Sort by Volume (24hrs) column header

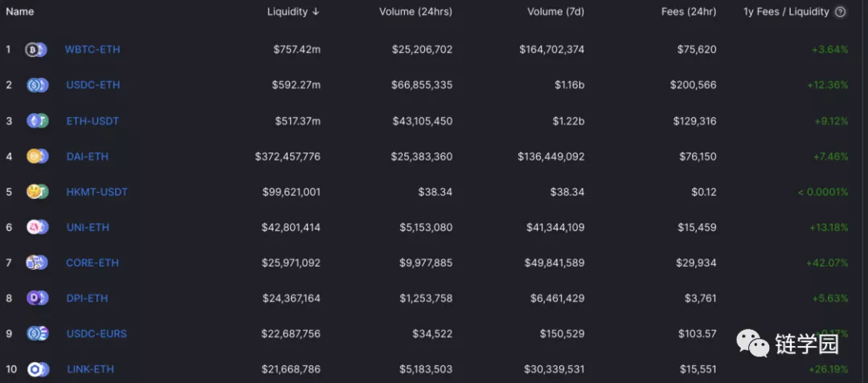[x=416, y=12]
